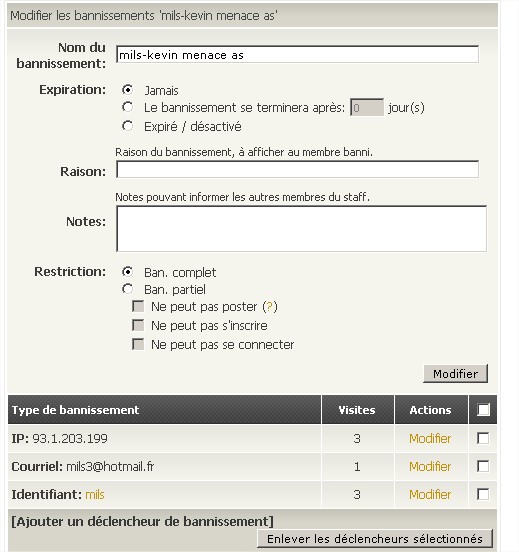519x552 pixels.
Task: Select Expiré / désactivé radio button
Action: (127, 126)
